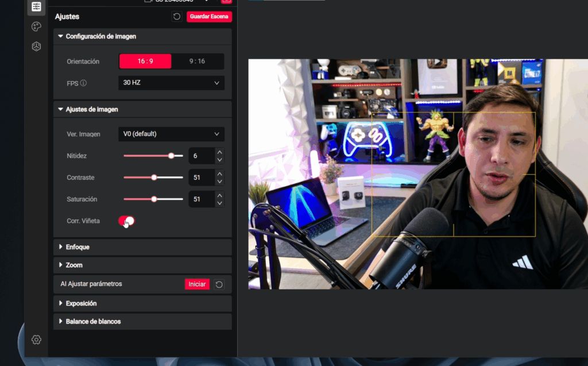Click the FPS info icon

[x=83, y=83]
